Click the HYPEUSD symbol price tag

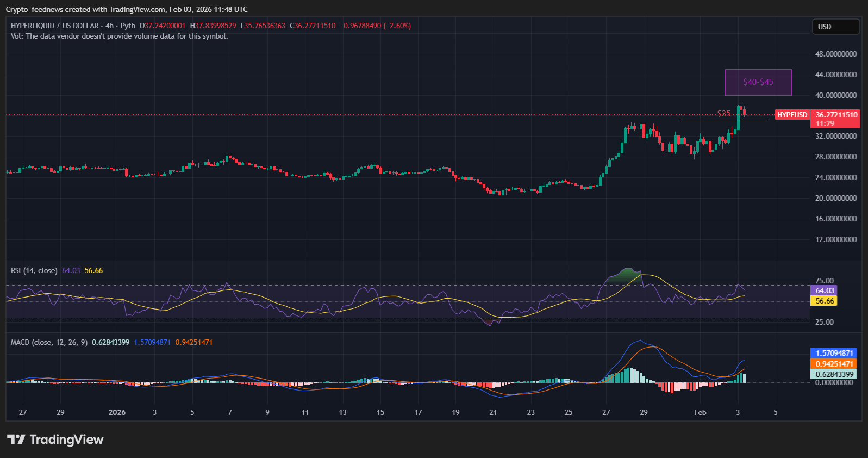click(x=792, y=115)
